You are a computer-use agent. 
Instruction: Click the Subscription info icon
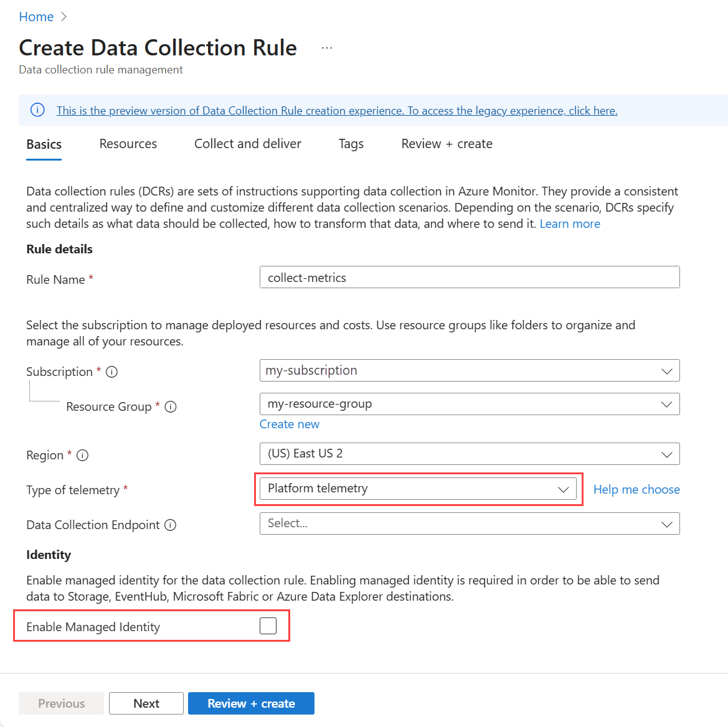point(112,372)
